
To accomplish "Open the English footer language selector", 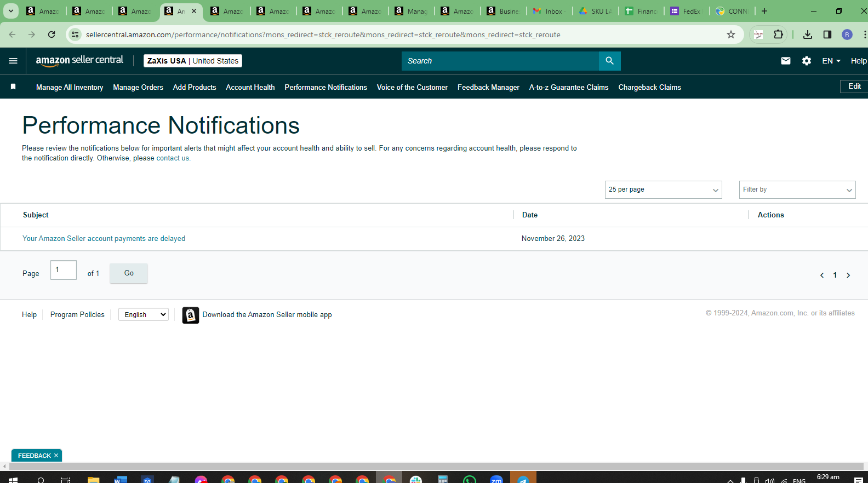I will point(144,314).
